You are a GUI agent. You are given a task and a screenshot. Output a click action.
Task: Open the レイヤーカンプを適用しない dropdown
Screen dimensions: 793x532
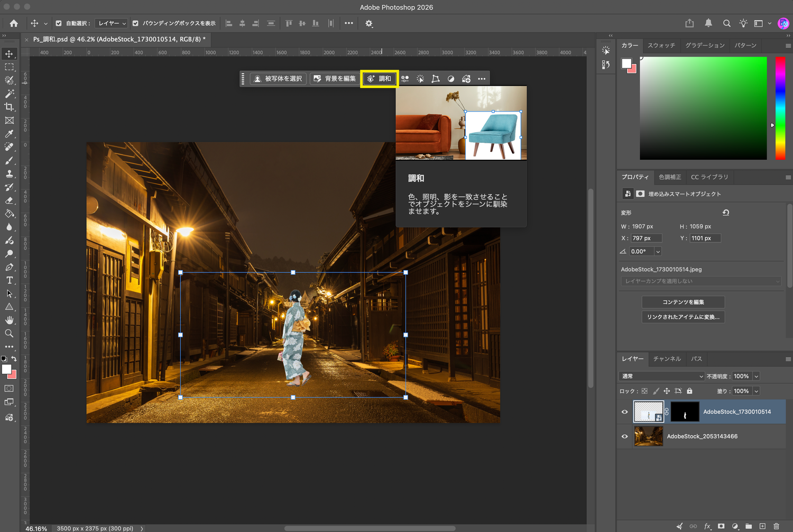(x=701, y=281)
